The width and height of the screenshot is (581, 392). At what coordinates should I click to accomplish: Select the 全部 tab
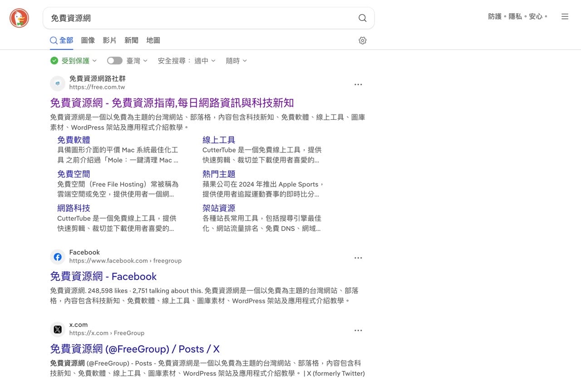point(61,40)
